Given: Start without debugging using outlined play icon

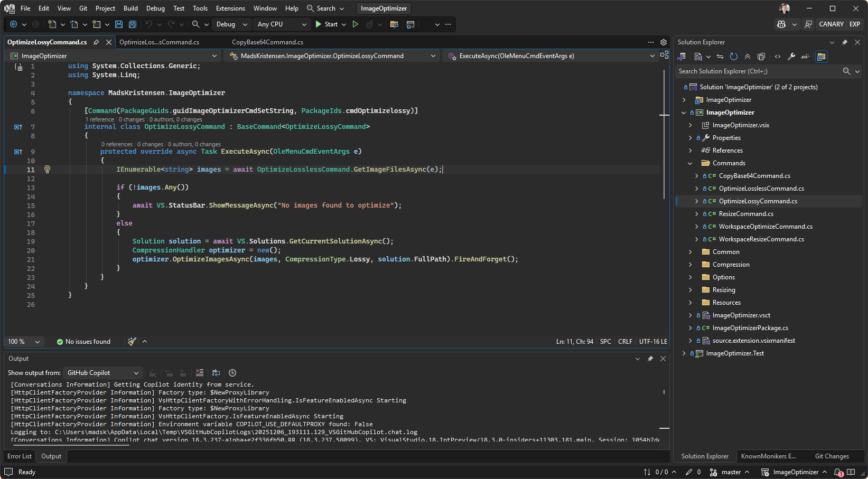Looking at the screenshot, I should pos(356,24).
